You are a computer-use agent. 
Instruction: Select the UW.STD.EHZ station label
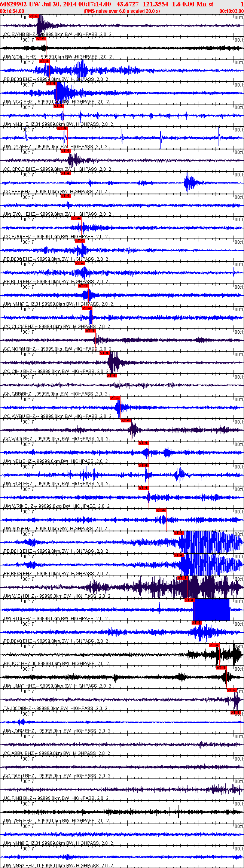point(17,619)
